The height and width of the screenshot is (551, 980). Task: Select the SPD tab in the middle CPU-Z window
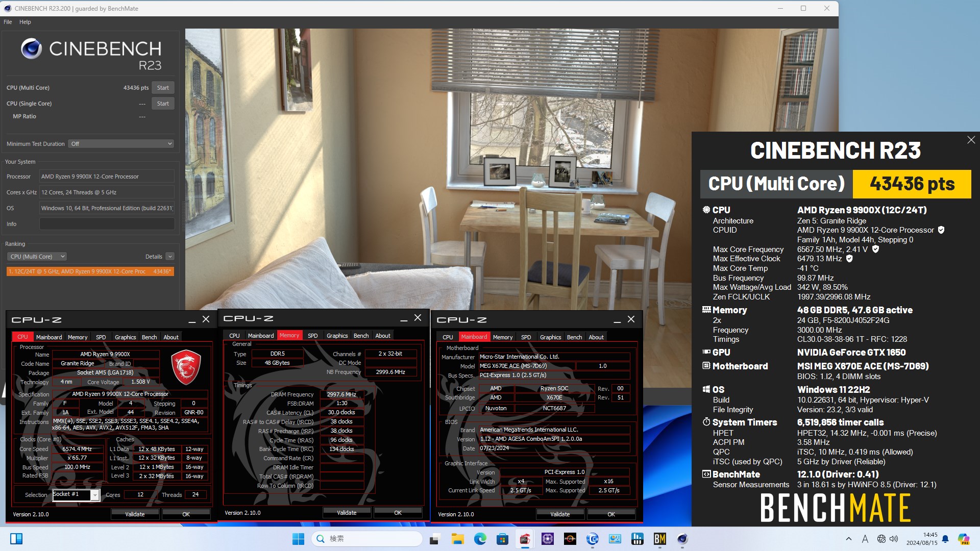point(312,336)
